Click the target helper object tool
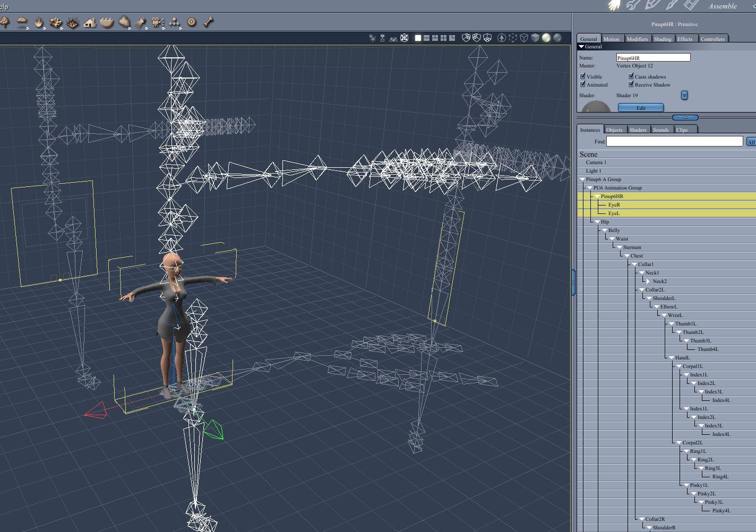The image size is (756, 532). coord(192,22)
